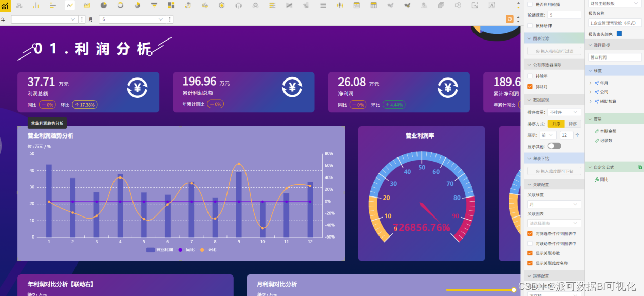Open the 月 filter dropdown showing 6
This screenshot has width=644, height=296.
tap(132, 19)
